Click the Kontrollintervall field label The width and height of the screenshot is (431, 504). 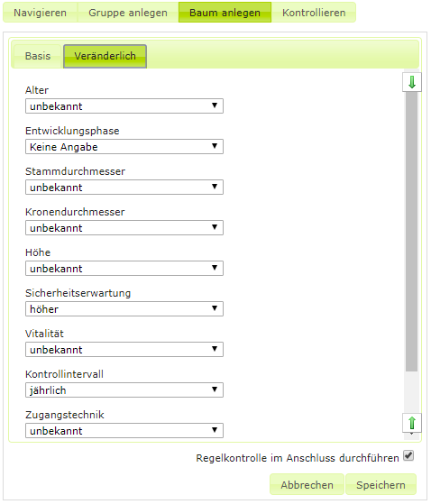click(64, 374)
